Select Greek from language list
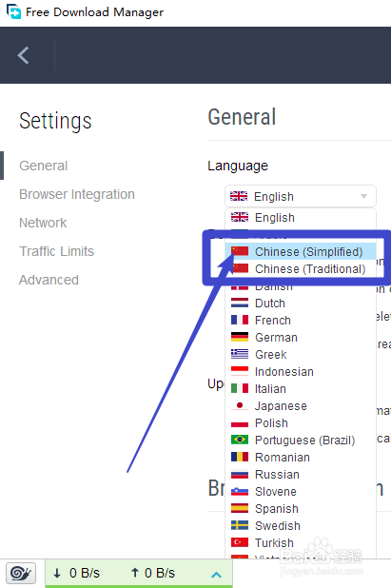 pyautogui.click(x=301, y=354)
